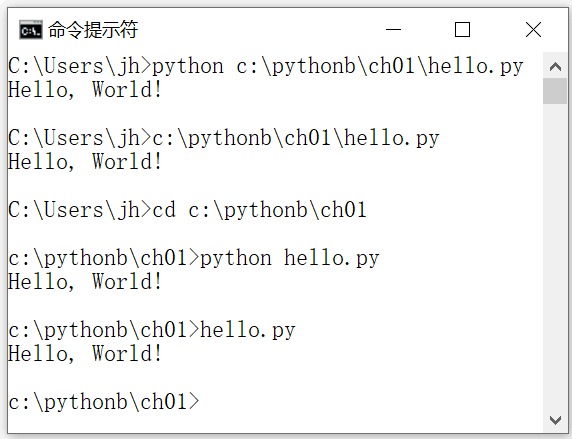Click the vertical scrollbar thumb
Image resolution: width=572 pixels, height=439 pixels.
tap(555, 91)
